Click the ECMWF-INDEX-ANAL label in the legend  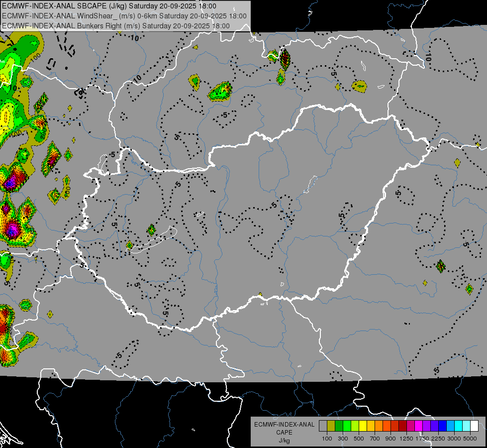[x=284, y=425]
